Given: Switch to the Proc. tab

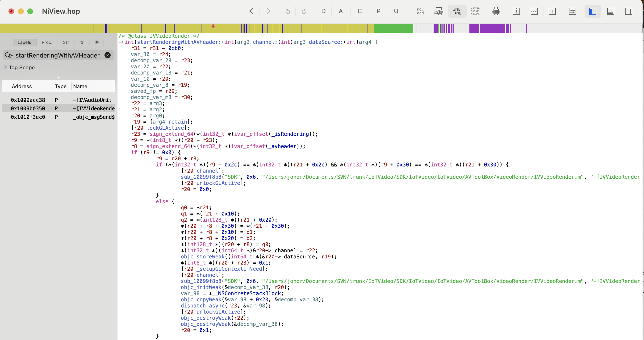Looking at the screenshot, I should (47, 42).
